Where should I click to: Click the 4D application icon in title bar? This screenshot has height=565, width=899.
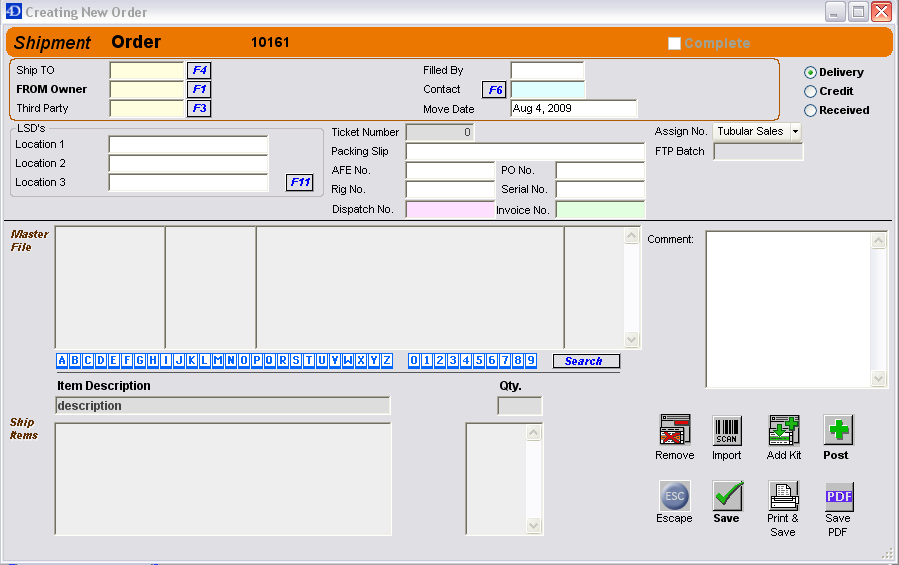13,11
